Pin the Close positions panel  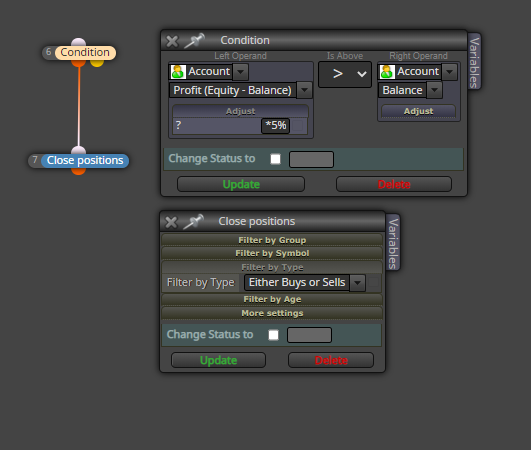pyautogui.click(x=193, y=222)
